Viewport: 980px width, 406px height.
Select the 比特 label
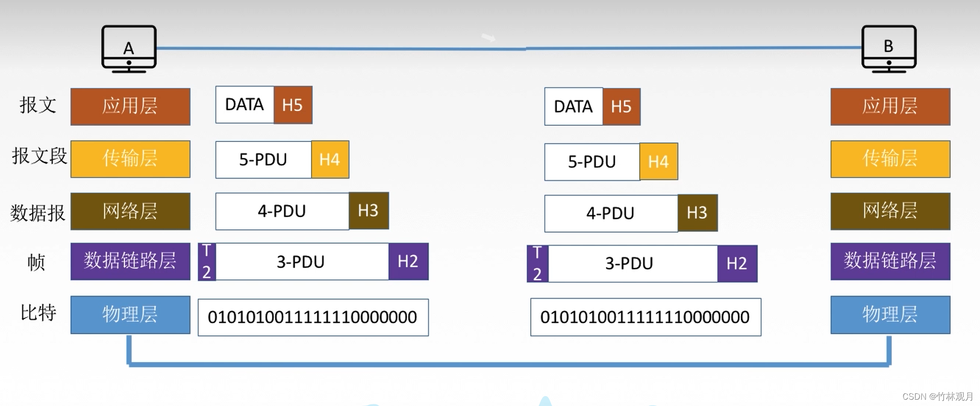pos(38,312)
